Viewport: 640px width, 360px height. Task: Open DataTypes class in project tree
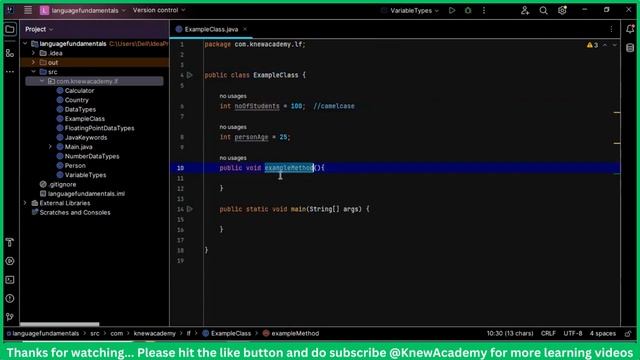click(80, 109)
